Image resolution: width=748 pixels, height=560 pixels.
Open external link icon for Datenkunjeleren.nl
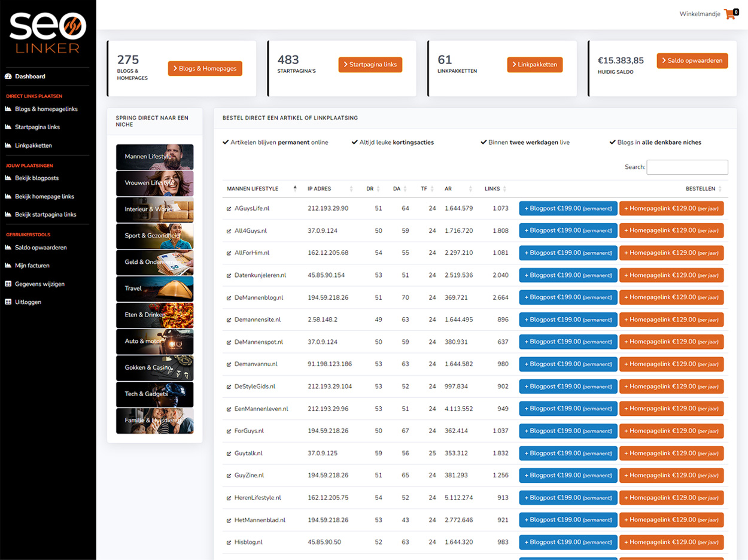(x=229, y=276)
